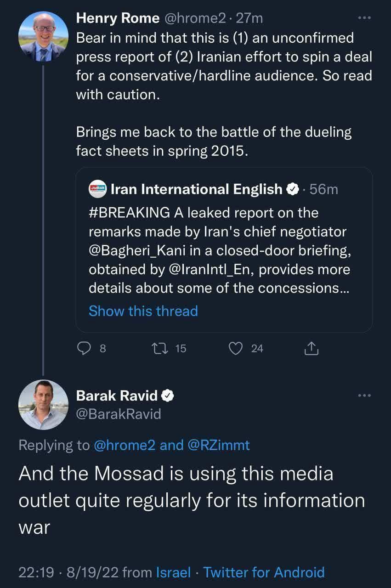Image resolution: width=391 pixels, height=588 pixels.
Task: View Henry Rome's profile picture
Action: pyautogui.click(x=43, y=37)
